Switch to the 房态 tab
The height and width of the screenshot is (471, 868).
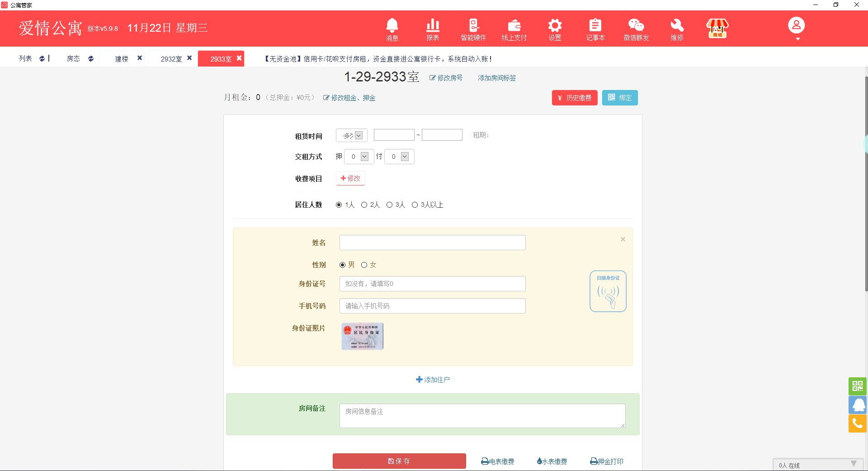pyautogui.click(x=73, y=58)
